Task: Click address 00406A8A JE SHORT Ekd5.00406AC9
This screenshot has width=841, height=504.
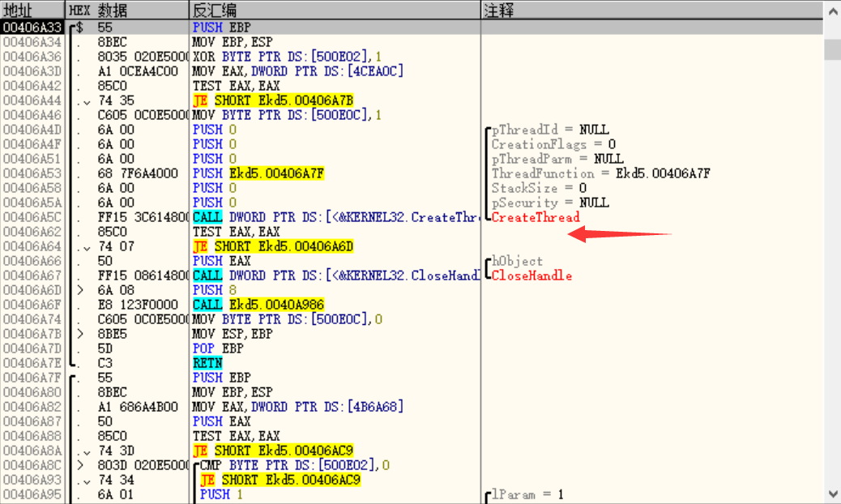Action: coord(32,451)
